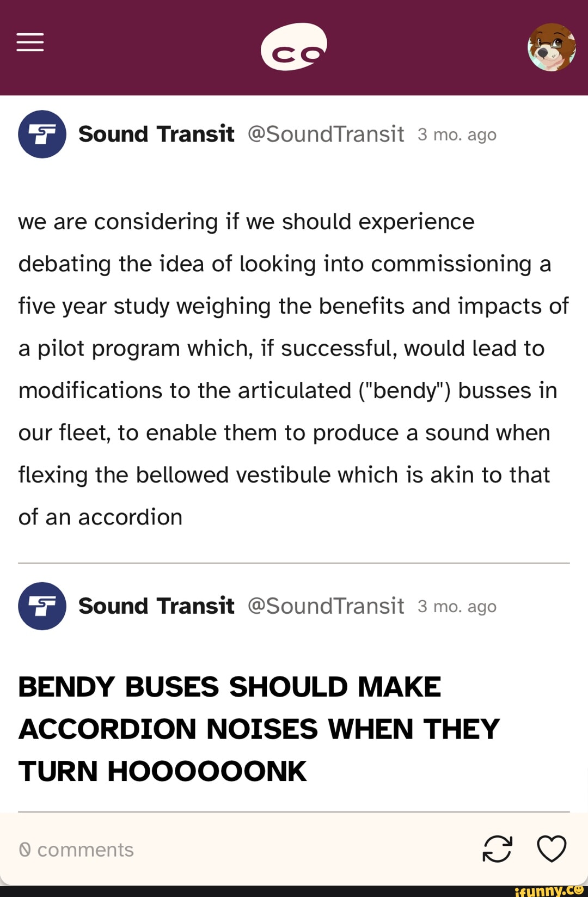The image size is (588, 897).
Task: Open Sound Transit display name above BENDY BUSES
Action: tap(156, 606)
